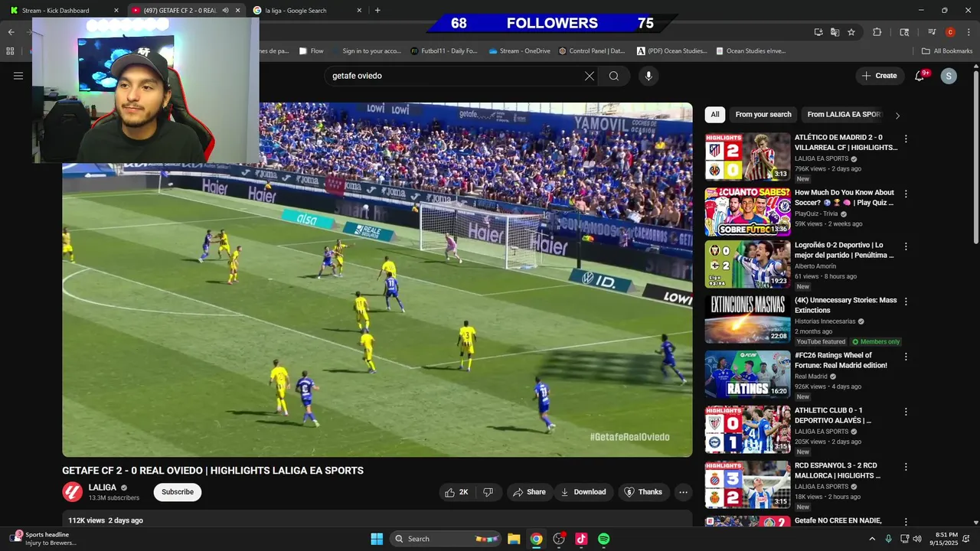Open File Explorer from taskbar
Screen dimensions: 980x551
(x=514, y=539)
